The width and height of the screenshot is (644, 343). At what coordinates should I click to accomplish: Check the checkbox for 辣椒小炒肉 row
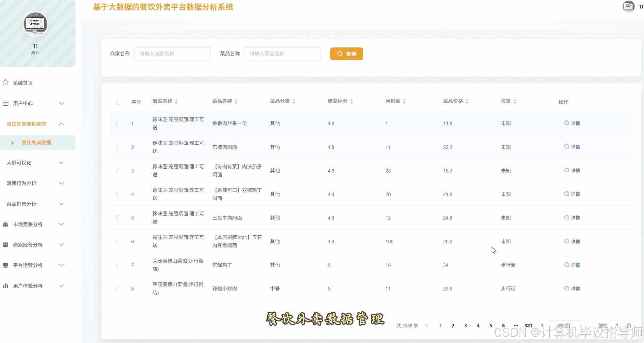pyautogui.click(x=119, y=288)
